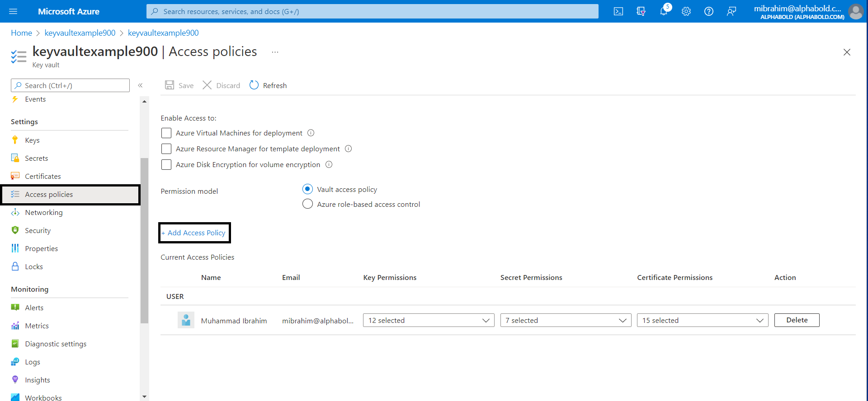Click the account avatar picture
The image size is (868, 401).
pyautogui.click(x=856, y=11)
